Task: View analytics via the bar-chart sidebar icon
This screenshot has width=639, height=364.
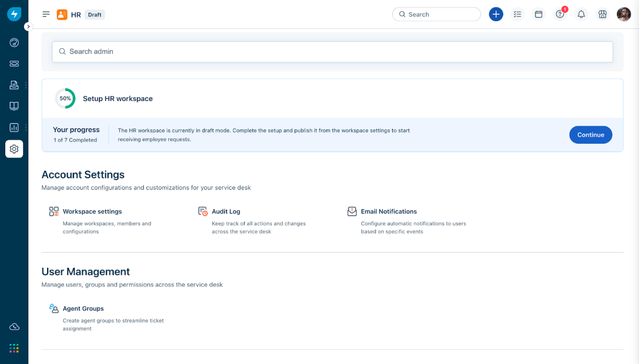Action: 14,127
